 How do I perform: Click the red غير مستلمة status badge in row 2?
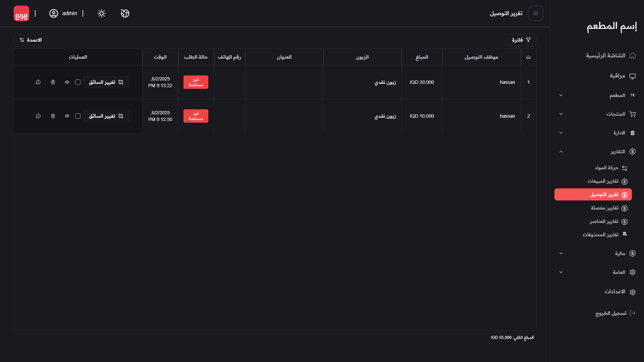(196, 116)
